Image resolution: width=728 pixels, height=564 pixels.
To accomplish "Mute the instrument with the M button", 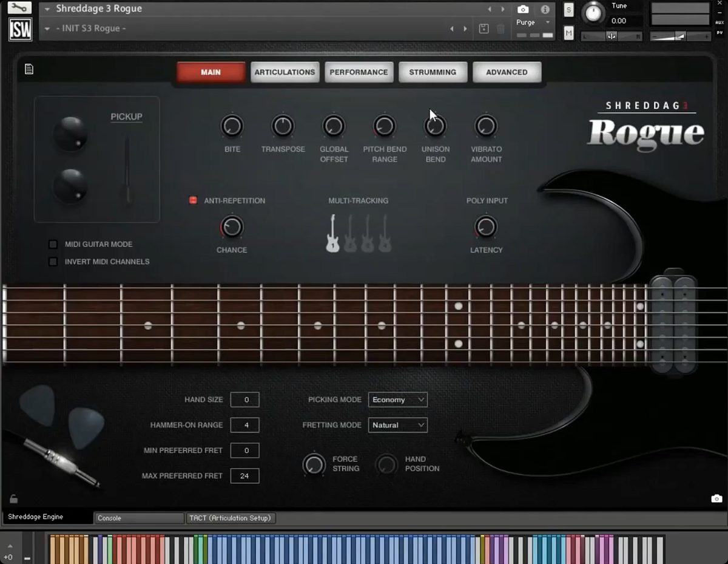I will pos(568,33).
